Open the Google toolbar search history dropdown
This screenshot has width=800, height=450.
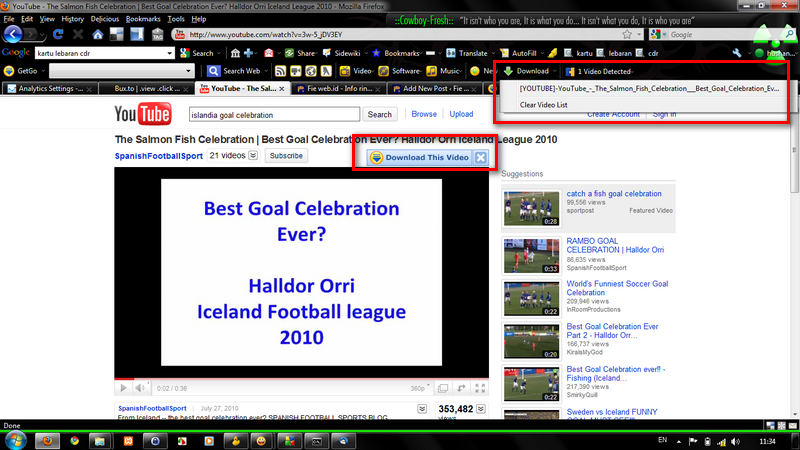point(169,53)
